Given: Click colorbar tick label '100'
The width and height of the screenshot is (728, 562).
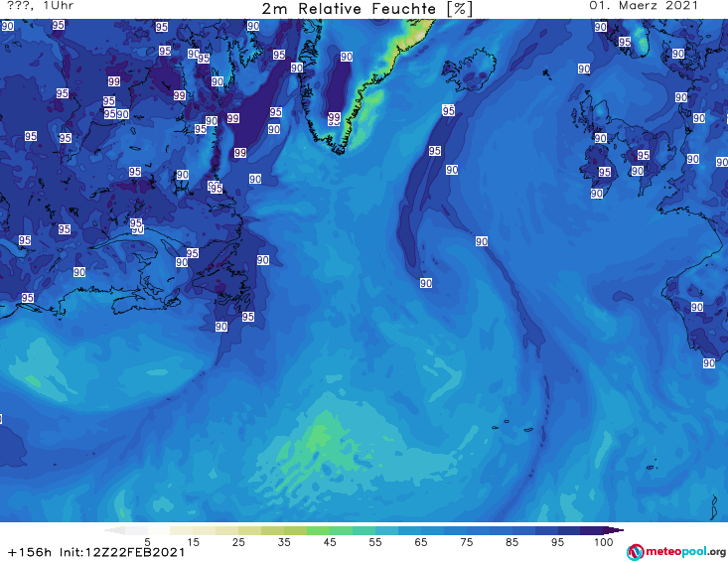Looking at the screenshot, I should click(x=604, y=541).
